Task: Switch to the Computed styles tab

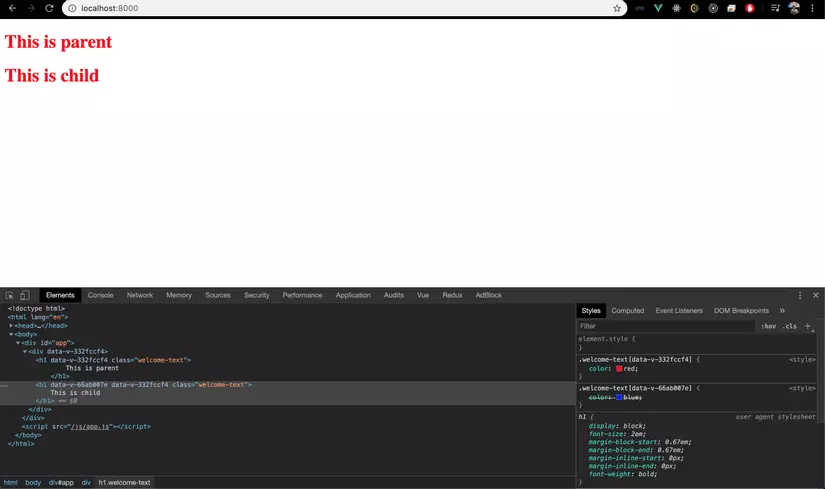Action: [x=628, y=311]
